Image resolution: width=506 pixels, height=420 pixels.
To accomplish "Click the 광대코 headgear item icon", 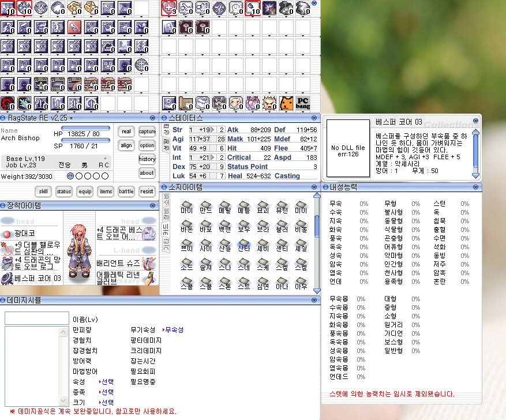I will pyautogui.click(x=7, y=233).
